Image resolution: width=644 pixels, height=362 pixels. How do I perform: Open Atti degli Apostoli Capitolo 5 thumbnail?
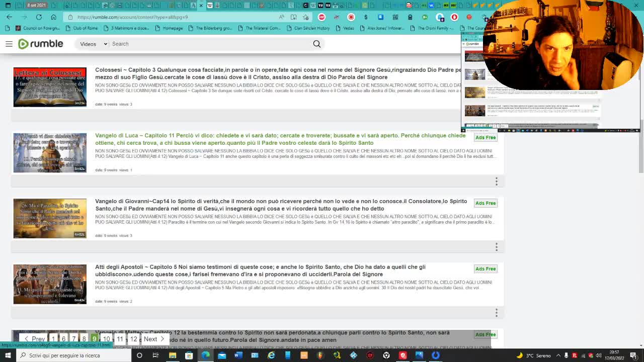tap(50, 284)
